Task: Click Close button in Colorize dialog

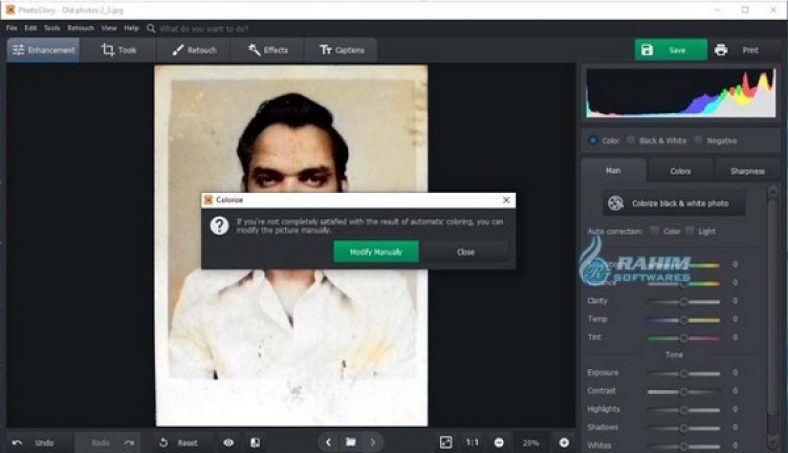Action: 465,252
